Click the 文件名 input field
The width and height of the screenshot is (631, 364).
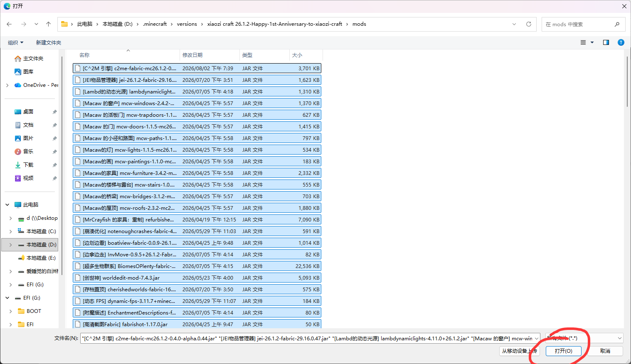pos(310,338)
